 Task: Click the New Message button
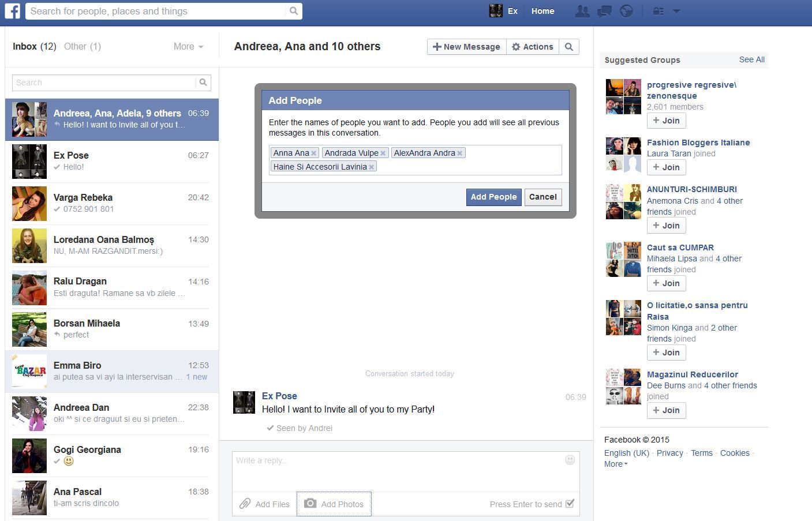click(467, 47)
